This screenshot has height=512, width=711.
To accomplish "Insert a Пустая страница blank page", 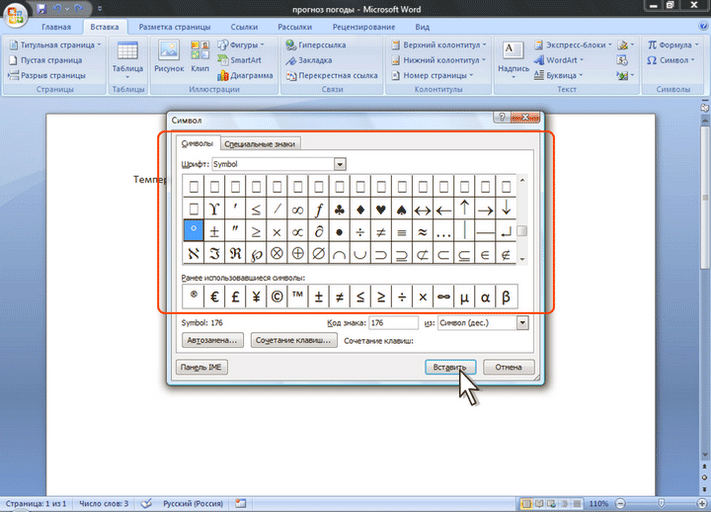I will tap(45, 60).
